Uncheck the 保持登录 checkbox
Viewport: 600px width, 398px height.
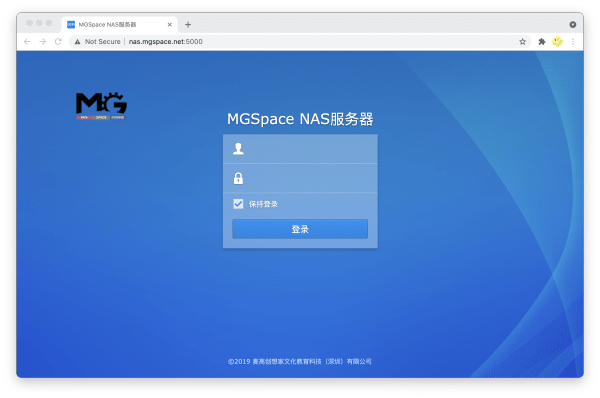pos(238,204)
